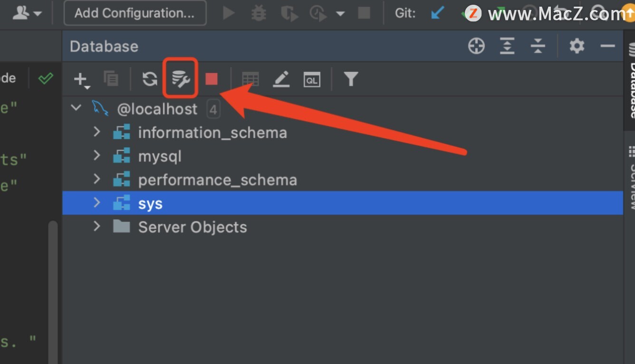This screenshot has width=635, height=364.
Task: Click the Duplicate data source icon
Action: click(111, 79)
